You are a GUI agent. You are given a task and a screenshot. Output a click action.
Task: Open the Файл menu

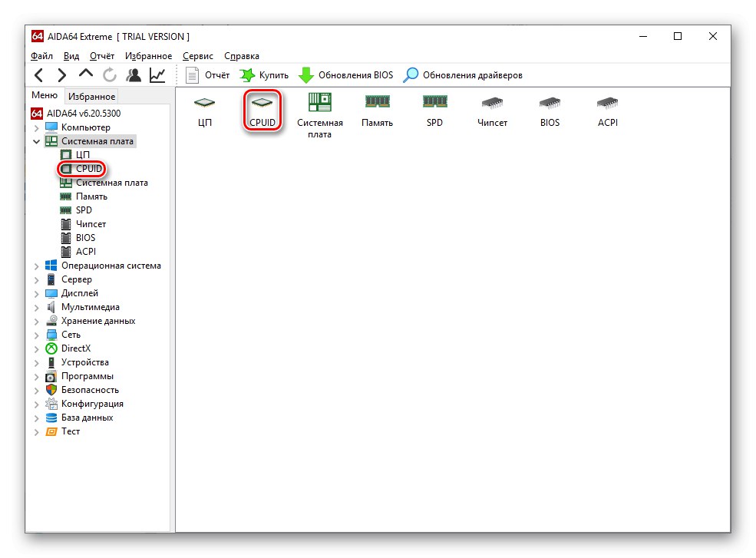(41, 56)
